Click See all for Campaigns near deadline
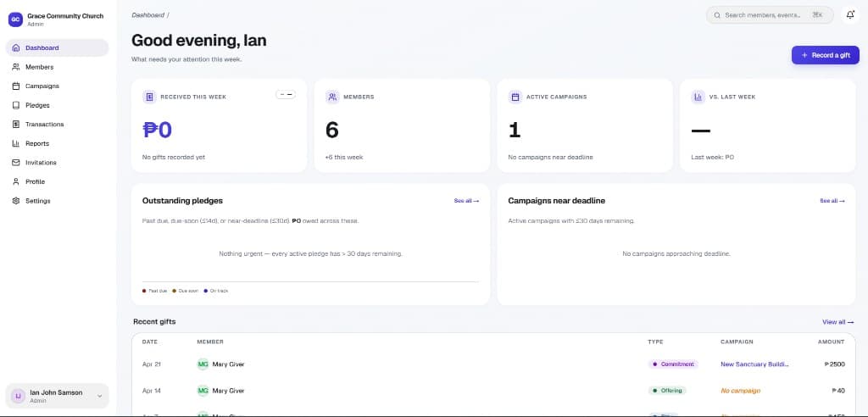Image resolution: width=868 pixels, height=417 pixels. pyautogui.click(x=832, y=201)
